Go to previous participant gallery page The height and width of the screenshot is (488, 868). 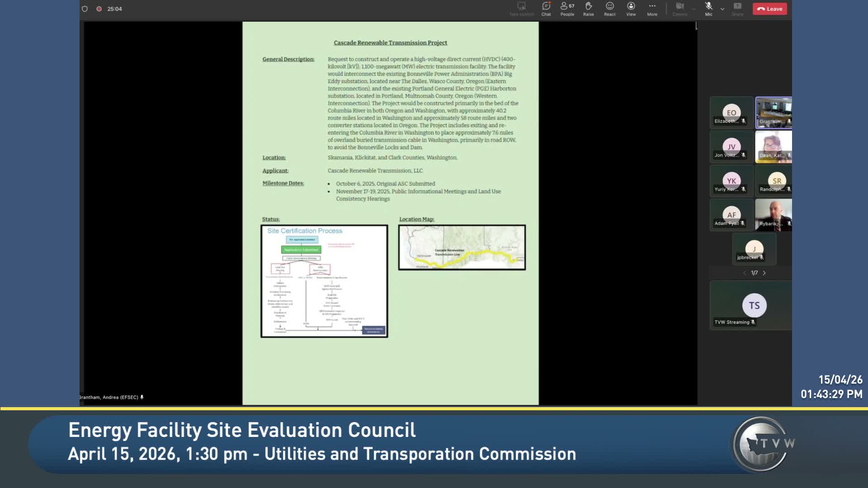[745, 273]
